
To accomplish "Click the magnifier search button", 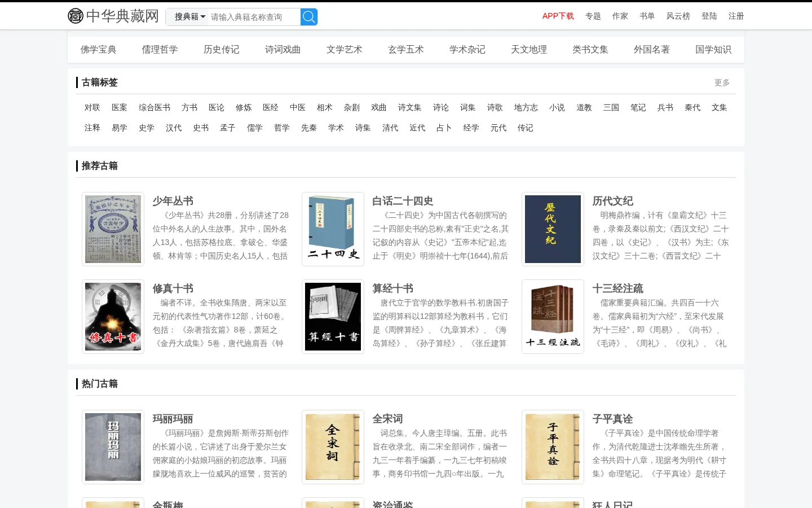I will 309,17.
